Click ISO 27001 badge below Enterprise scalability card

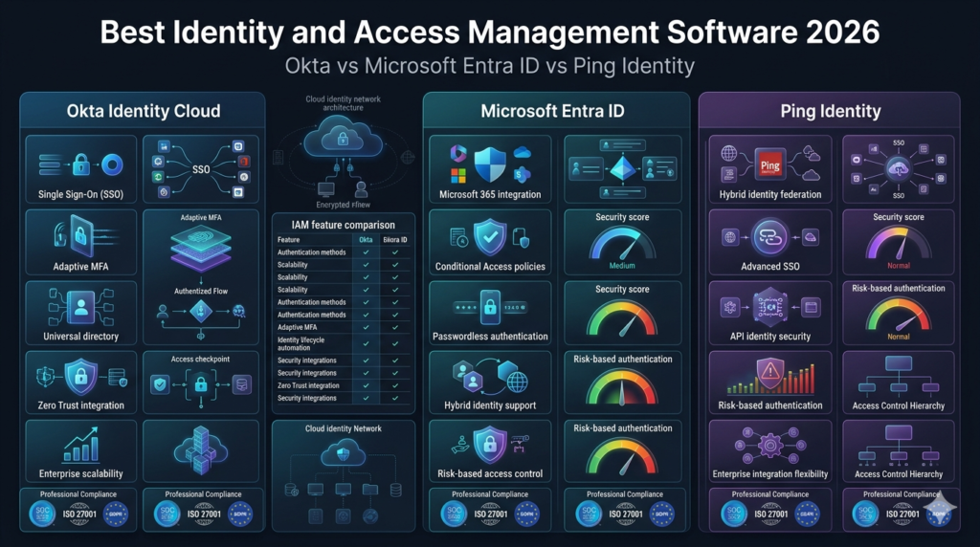pyautogui.click(x=79, y=514)
